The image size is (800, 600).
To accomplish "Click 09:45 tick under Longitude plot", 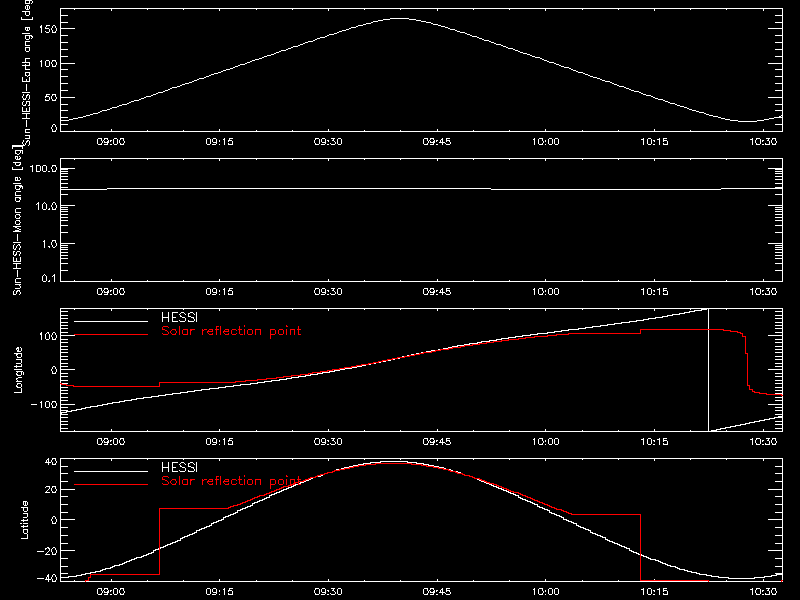I will [437, 442].
